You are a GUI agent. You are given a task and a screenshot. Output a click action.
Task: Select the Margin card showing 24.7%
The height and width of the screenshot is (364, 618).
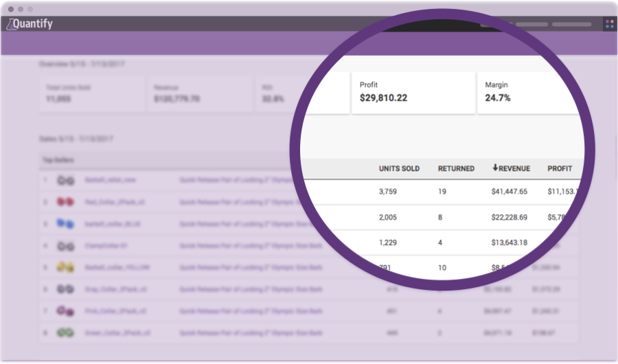pos(530,93)
